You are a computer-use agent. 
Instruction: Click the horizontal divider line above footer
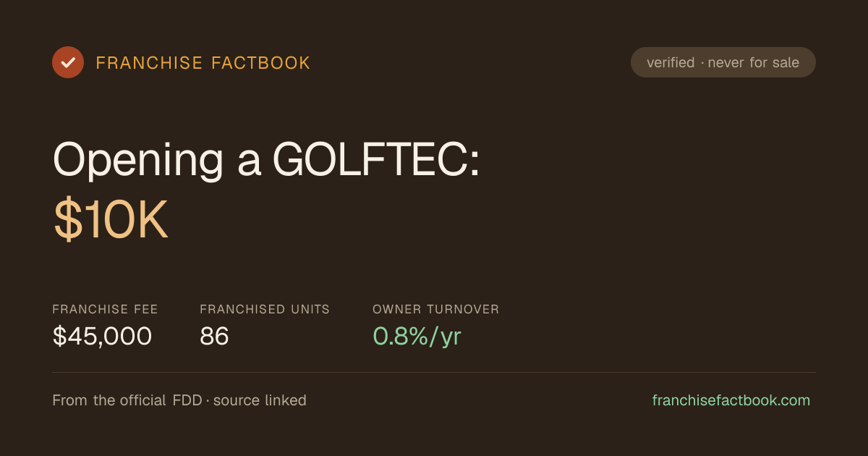point(434,372)
